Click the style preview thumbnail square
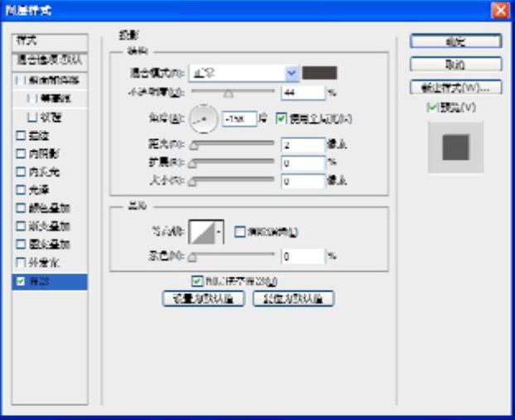The width and height of the screenshot is (515, 420). tap(455, 147)
